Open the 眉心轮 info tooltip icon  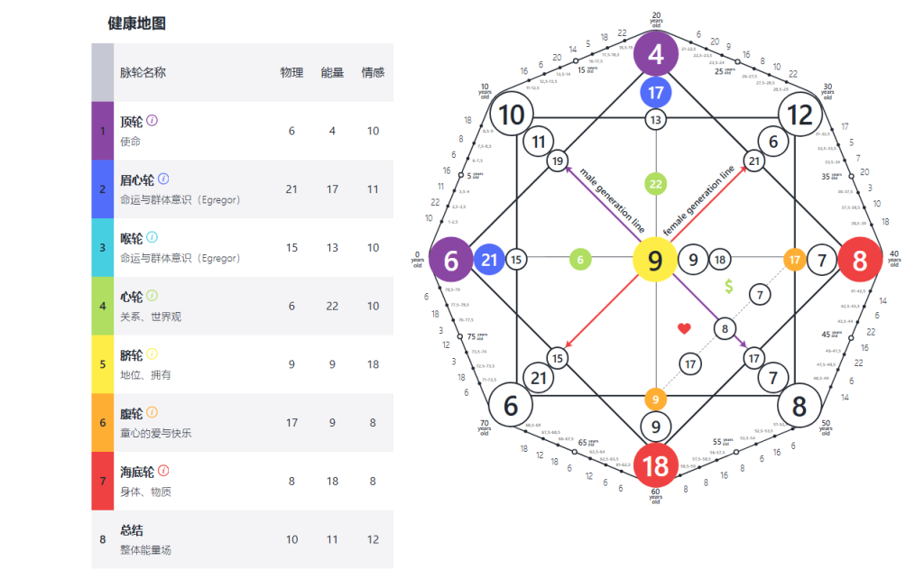pyautogui.click(x=163, y=179)
